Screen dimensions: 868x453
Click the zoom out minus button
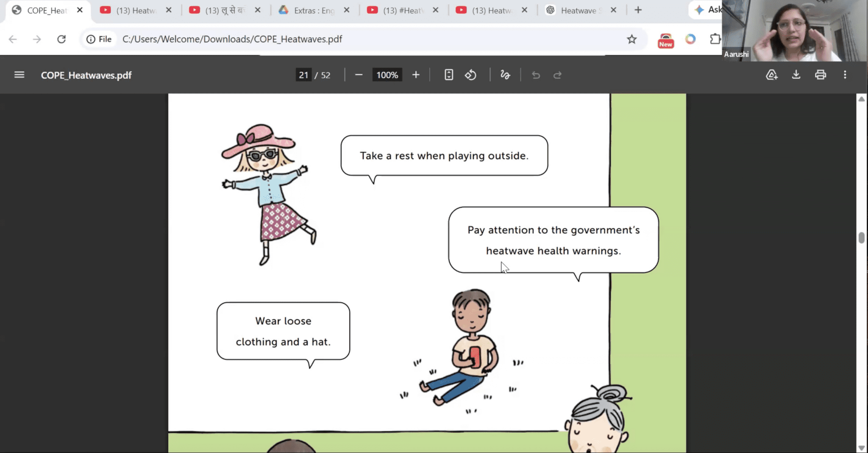coord(359,75)
